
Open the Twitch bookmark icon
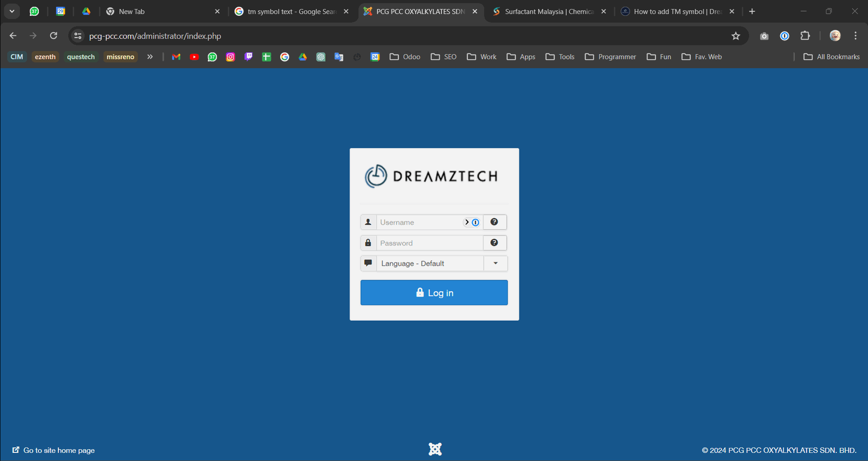(x=249, y=56)
